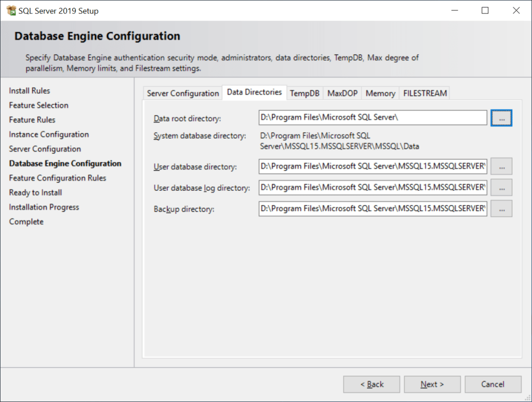Browse for the Backup directory
Viewport: 532px width, 402px height.
(501, 209)
